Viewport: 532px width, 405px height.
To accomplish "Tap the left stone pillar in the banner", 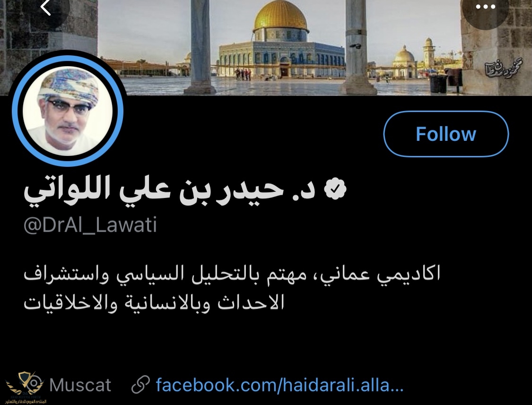I will point(200,47).
